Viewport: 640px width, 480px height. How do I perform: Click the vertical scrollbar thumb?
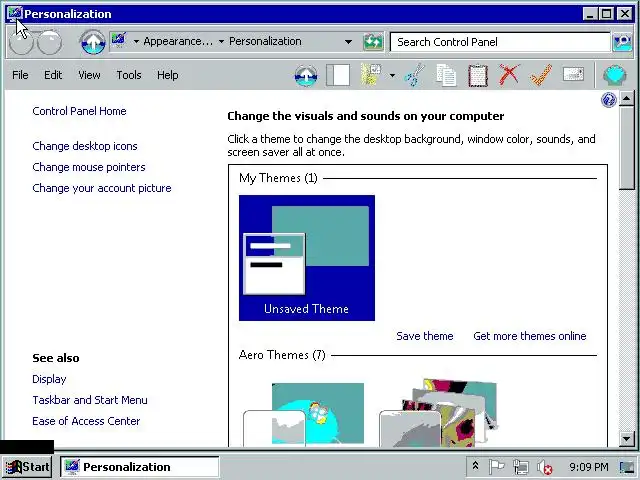click(x=627, y=148)
